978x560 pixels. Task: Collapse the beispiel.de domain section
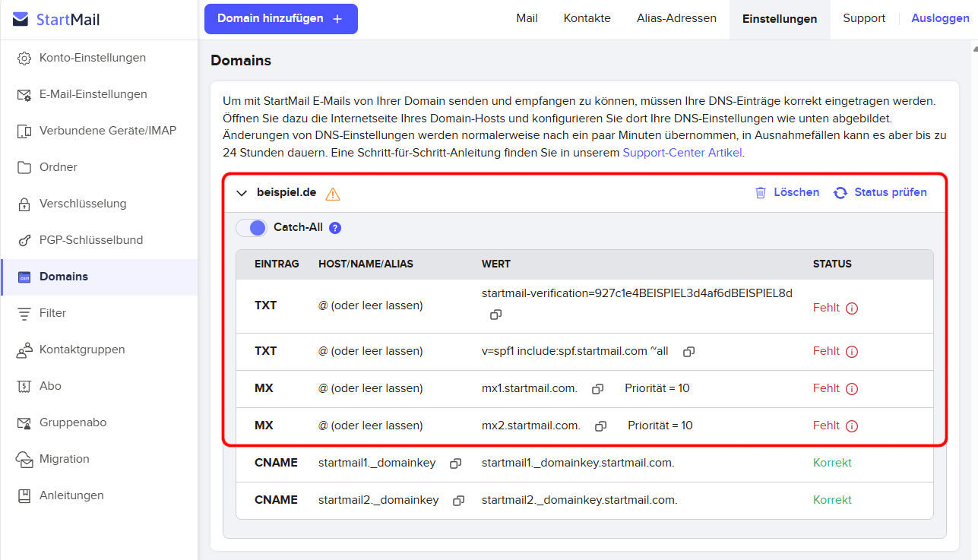[x=242, y=193]
